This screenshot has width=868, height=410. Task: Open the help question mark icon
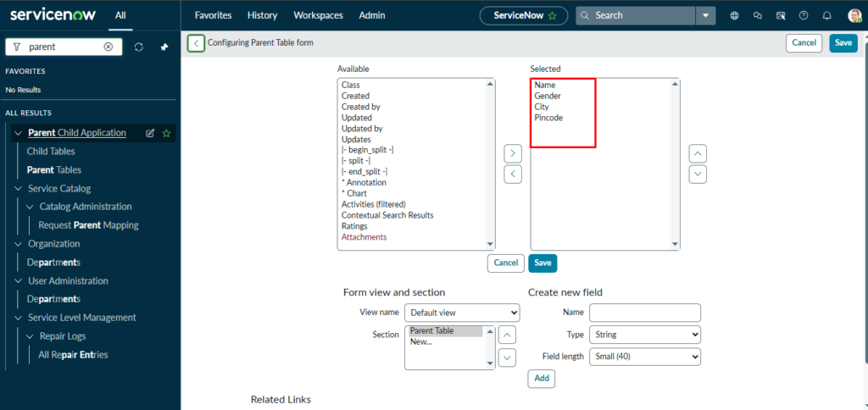coord(804,15)
